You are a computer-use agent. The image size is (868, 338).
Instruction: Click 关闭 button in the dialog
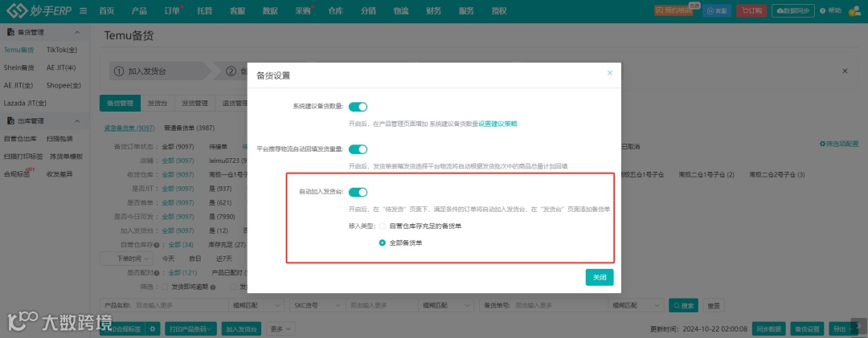coord(600,277)
